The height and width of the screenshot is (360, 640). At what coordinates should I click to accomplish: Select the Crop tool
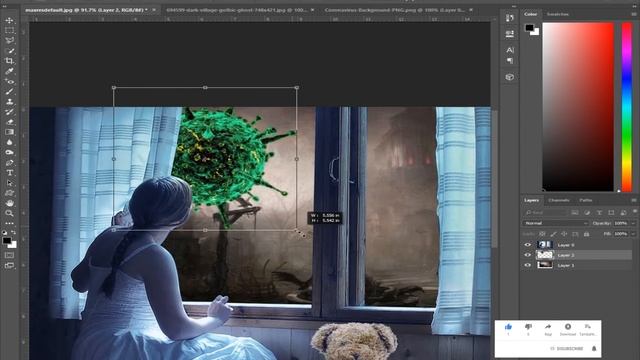point(9,61)
